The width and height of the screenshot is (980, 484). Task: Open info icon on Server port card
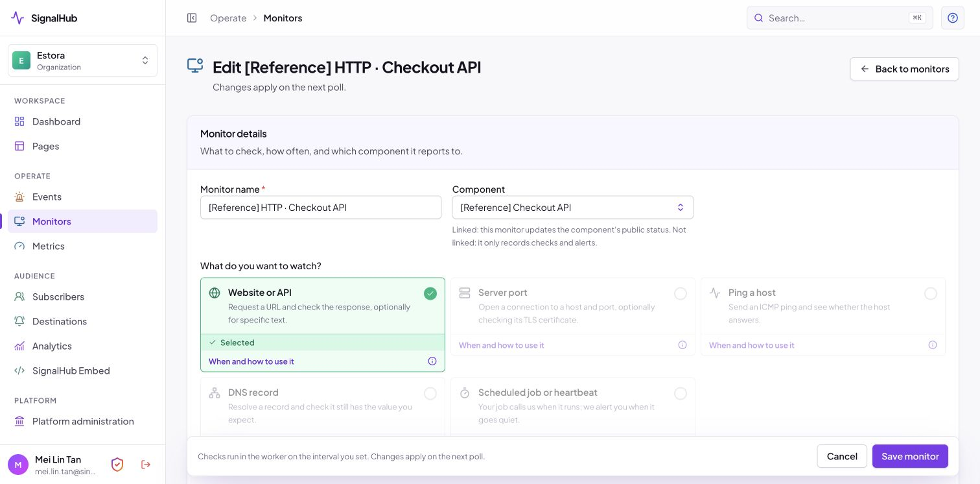pyautogui.click(x=682, y=345)
